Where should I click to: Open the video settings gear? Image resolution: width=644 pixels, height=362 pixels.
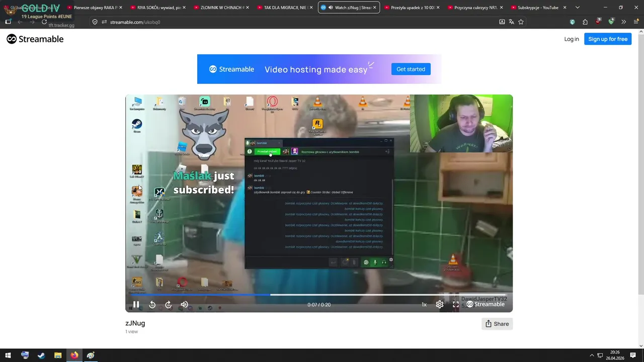[x=440, y=305]
